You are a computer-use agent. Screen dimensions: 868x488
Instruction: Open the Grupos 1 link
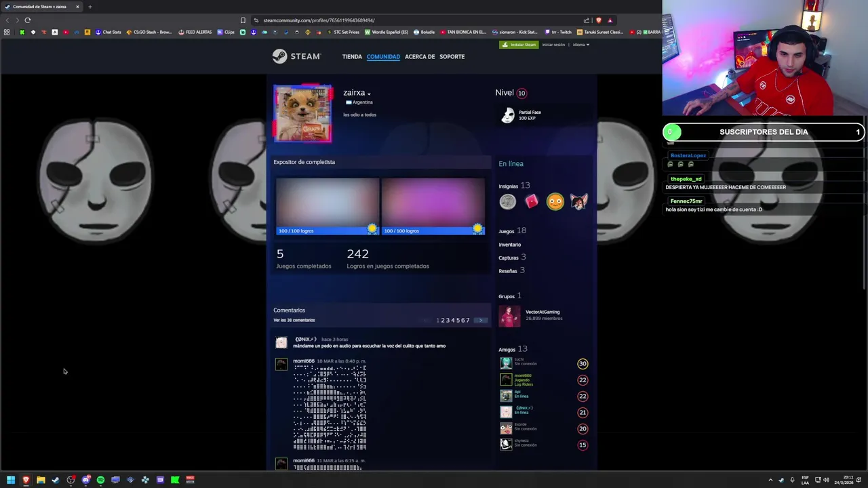(x=510, y=296)
